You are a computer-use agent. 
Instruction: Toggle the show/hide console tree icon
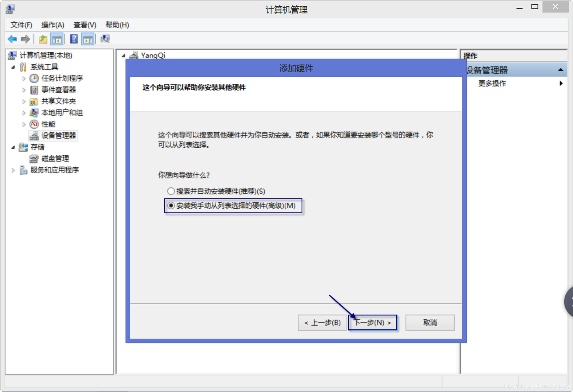[57, 39]
